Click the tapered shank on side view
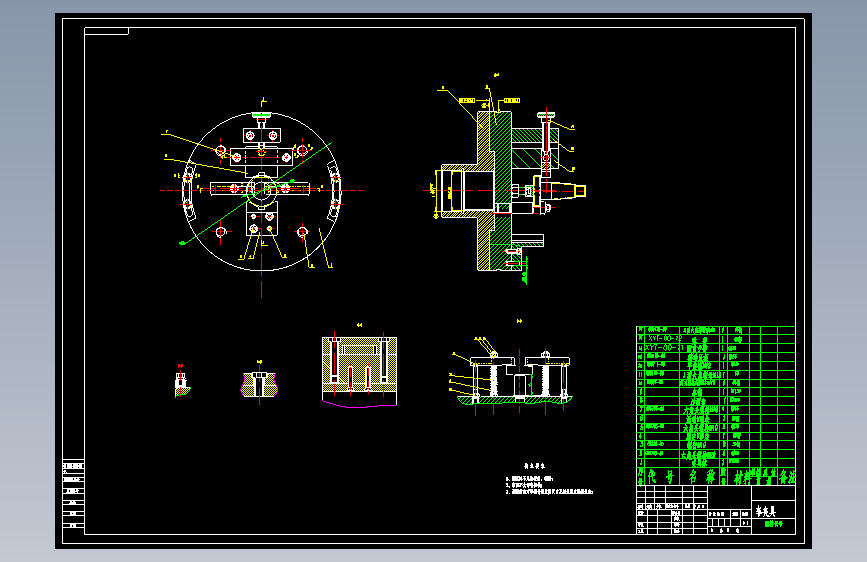Viewport: 867px width, 562px height. [564, 191]
